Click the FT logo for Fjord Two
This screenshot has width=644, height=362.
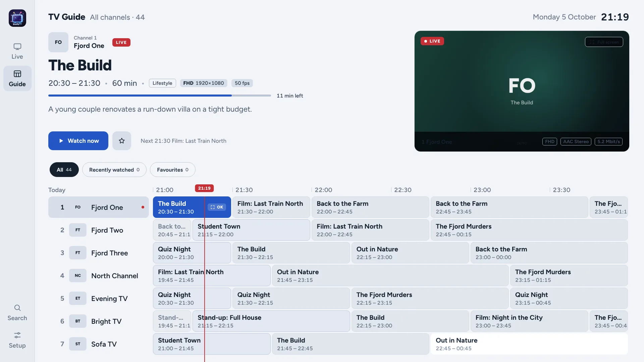coord(78,230)
